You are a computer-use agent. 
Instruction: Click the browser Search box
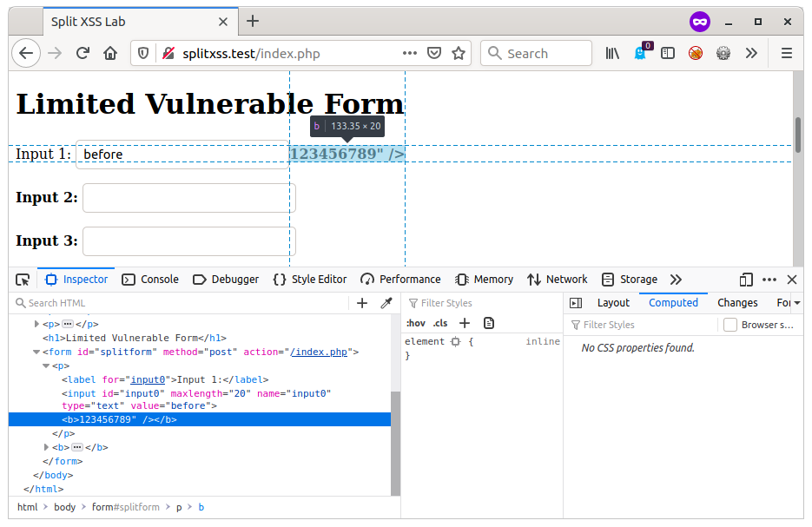(x=536, y=53)
